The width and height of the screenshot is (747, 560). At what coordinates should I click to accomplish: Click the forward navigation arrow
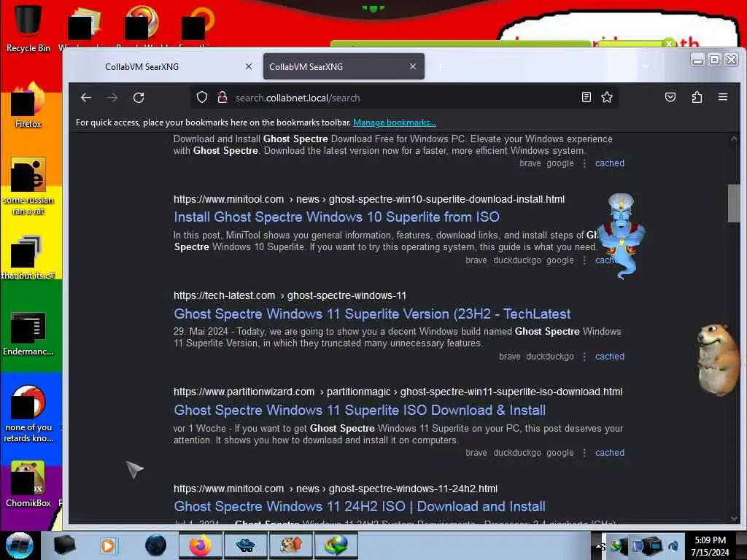click(x=112, y=98)
